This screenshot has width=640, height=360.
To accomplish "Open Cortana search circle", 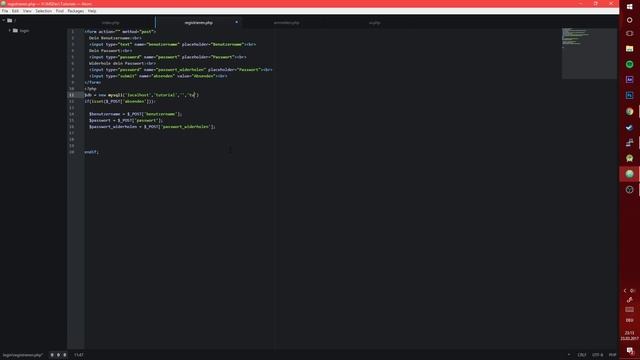I will pos(629,20).
